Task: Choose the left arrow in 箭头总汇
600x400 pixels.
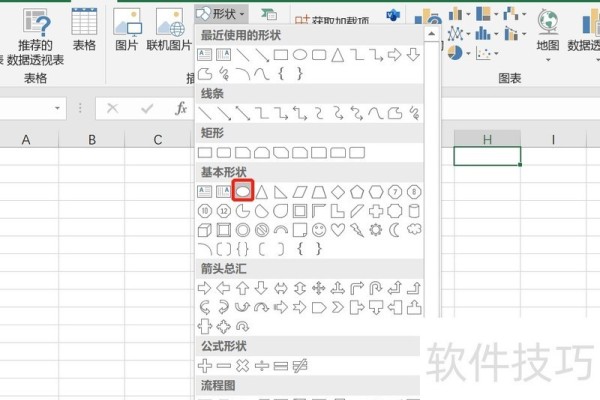Action: [x=224, y=288]
